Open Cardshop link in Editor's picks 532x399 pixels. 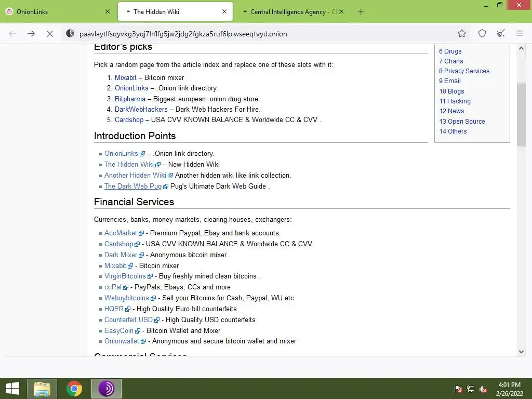pos(129,120)
